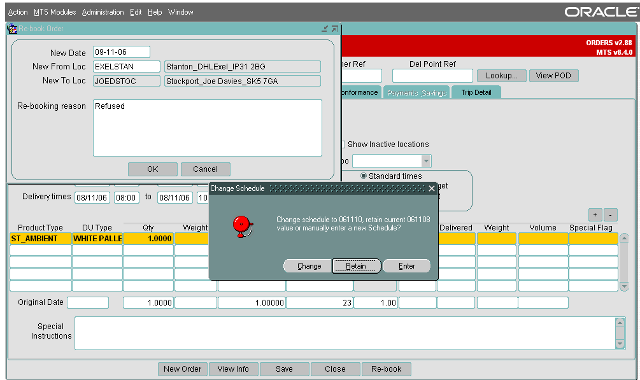Click the Original Date field
This screenshot has height=380, width=640.
click(88, 302)
